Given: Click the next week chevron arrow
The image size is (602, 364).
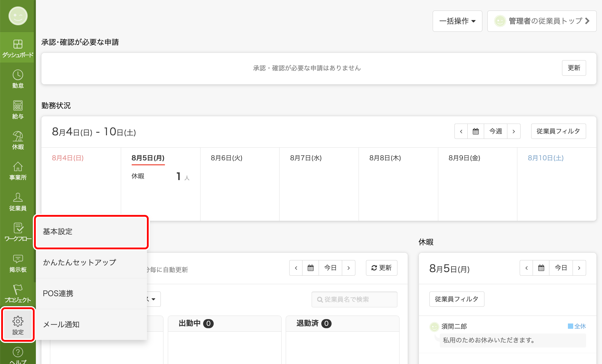Looking at the screenshot, I should [x=514, y=131].
